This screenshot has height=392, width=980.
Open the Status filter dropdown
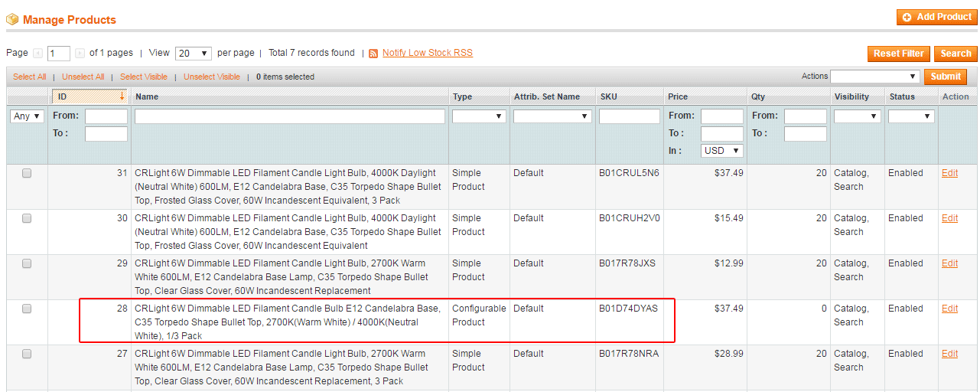tap(911, 116)
